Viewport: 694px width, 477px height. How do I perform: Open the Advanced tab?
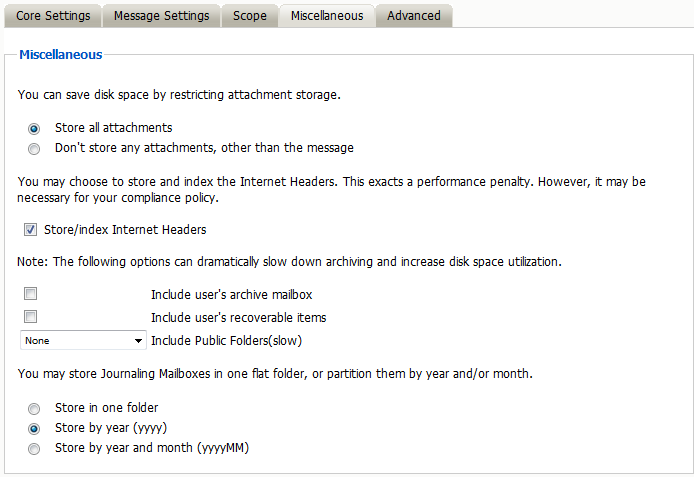pos(414,16)
